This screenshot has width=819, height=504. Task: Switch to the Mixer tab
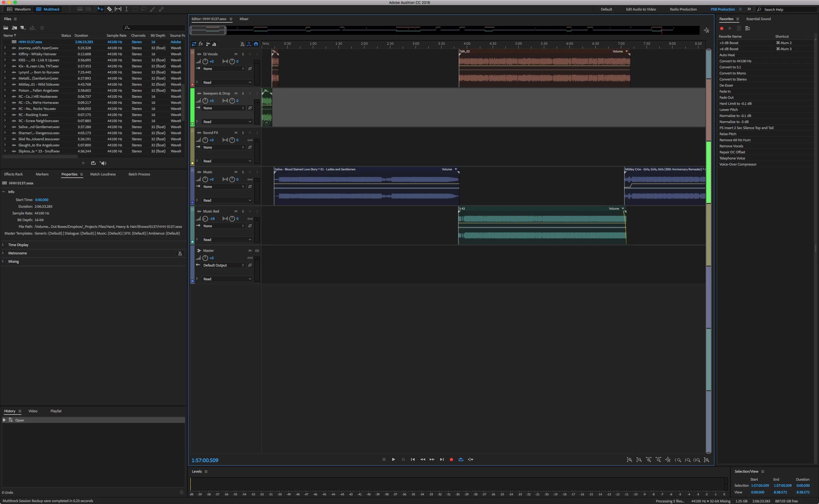pyautogui.click(x=244, y=19)
